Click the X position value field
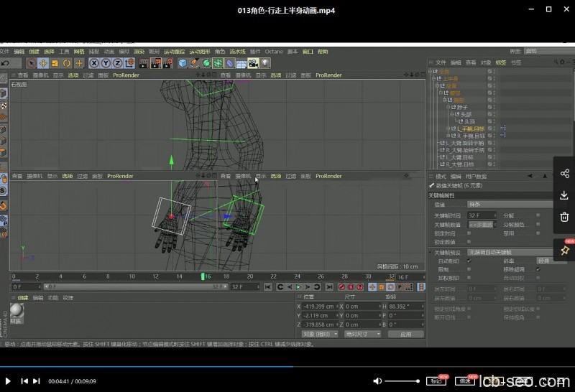575x392 pixels. point(320,306)
